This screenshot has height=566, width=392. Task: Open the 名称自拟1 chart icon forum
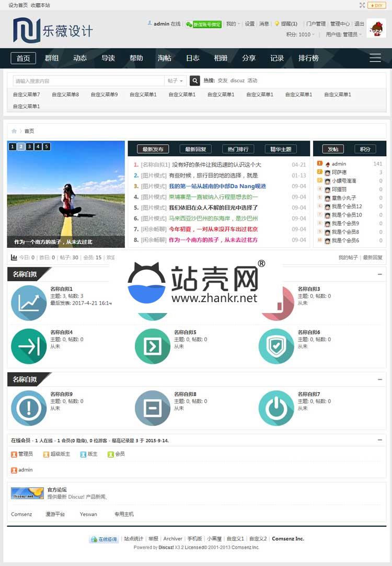29,303
